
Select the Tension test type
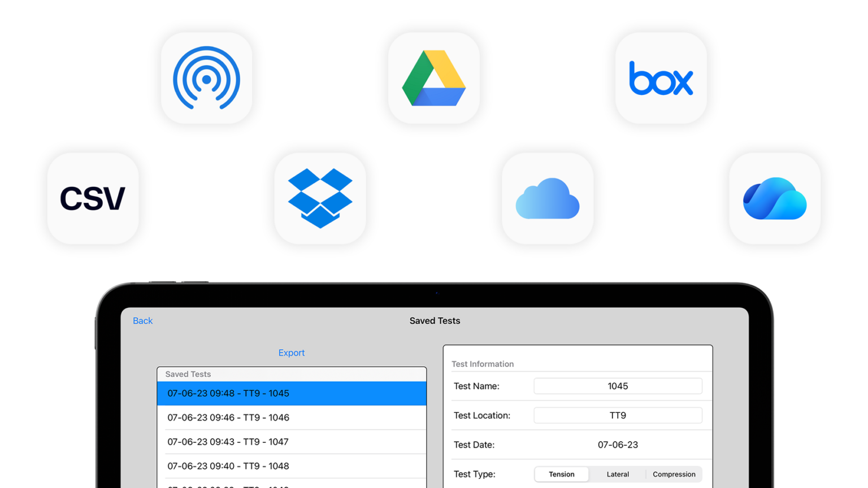coord(562,474)
